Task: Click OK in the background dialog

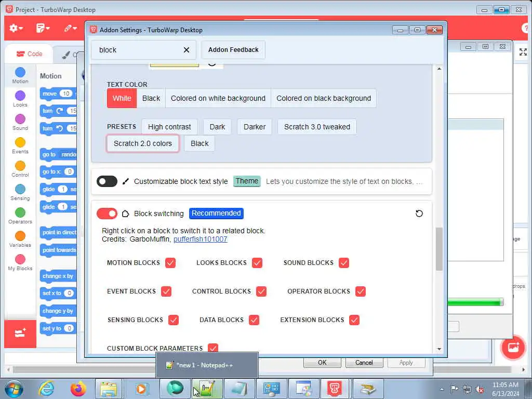Action: coord(322,363)
